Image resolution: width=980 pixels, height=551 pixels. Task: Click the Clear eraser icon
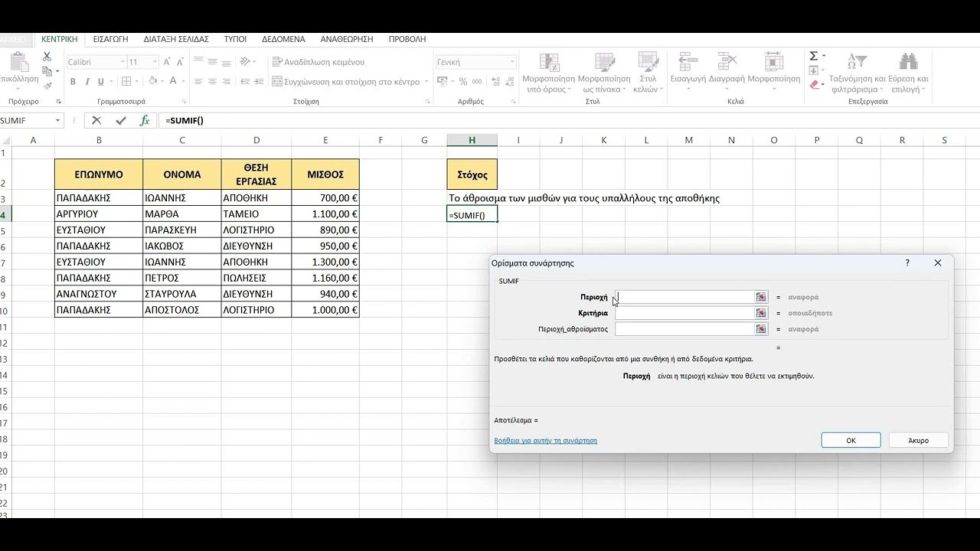pos(814,84)
